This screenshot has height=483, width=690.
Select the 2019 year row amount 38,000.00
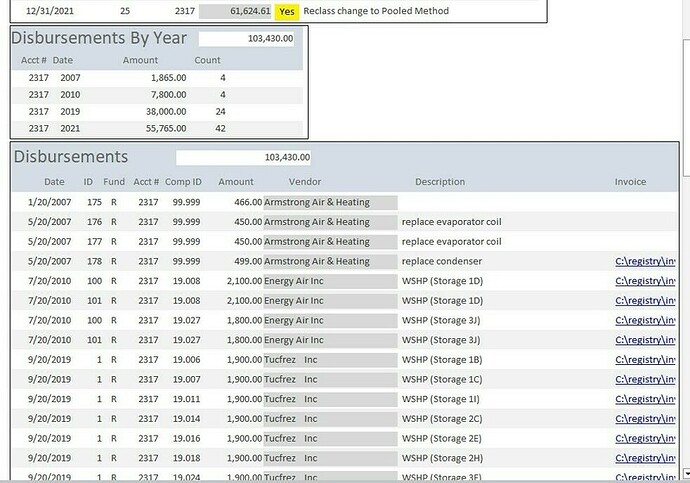166,112
